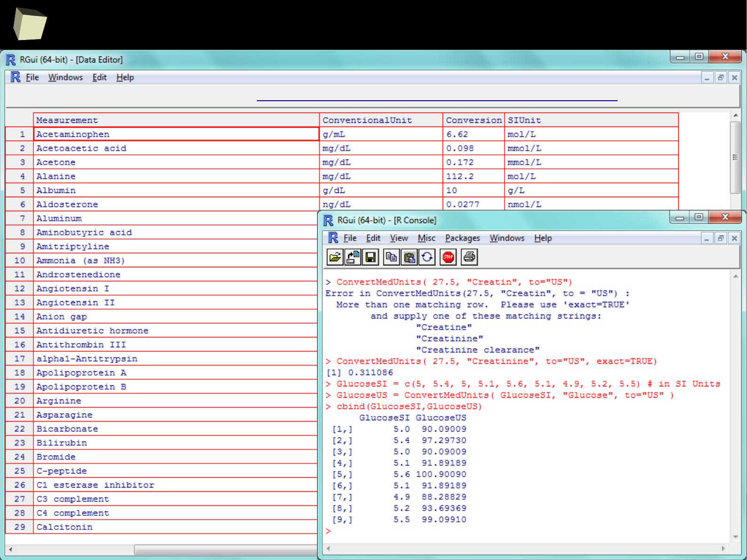Open the View menu in R Console

[399, 238]
